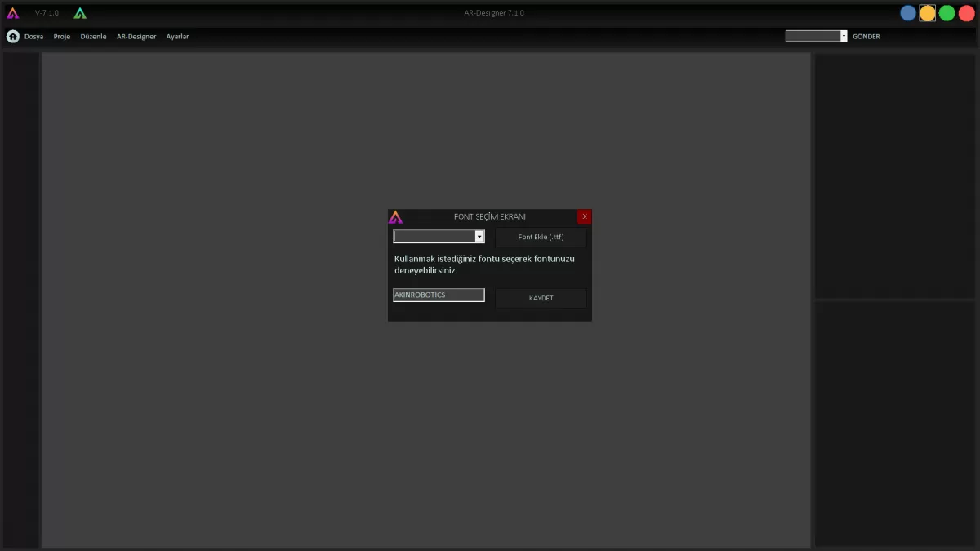This screenshot has width=980, height=551.
Task: Click the home icon left of Dosya
Action: coord(13,37)
